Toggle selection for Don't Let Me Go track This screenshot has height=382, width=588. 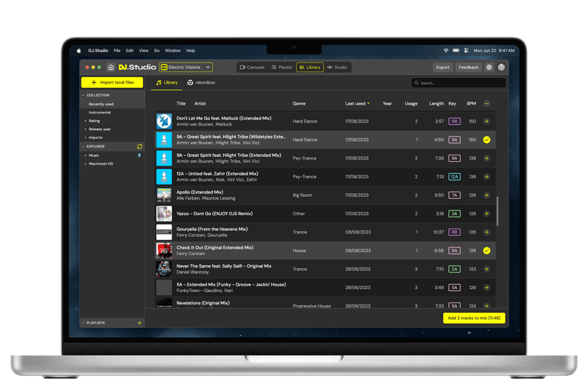pos(487,122)
